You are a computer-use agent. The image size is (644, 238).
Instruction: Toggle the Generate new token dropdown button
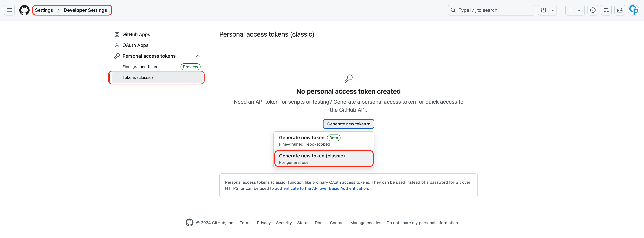(348, 124)
